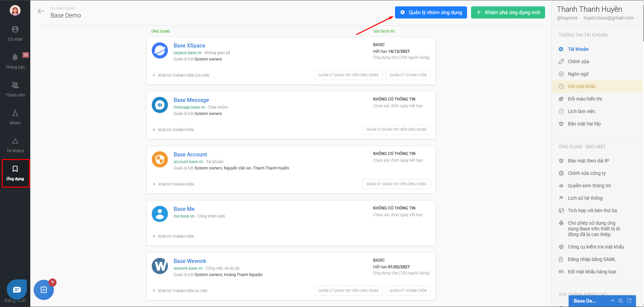Visit xspace.base.vn link

click(x=187, y=53)
